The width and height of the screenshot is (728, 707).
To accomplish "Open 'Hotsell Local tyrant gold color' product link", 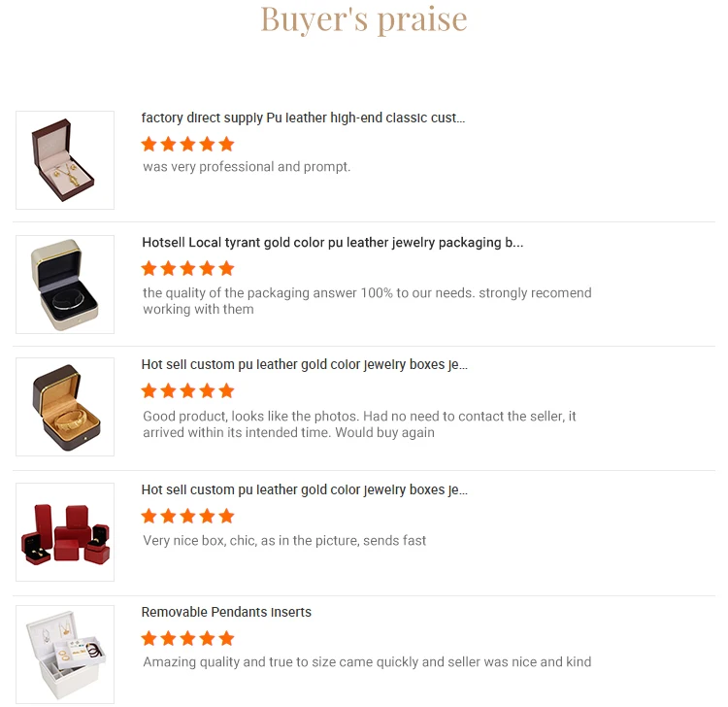I will (332, 243).
